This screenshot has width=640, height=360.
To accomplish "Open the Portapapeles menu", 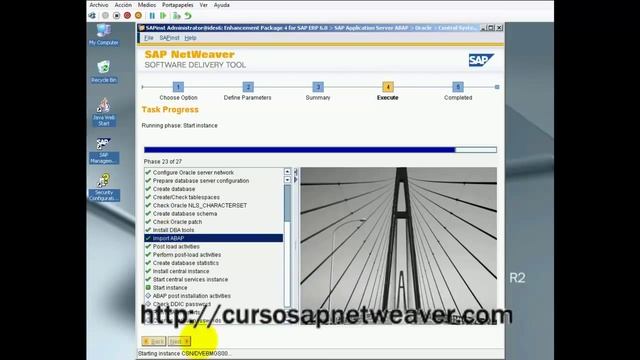I will coord(178,5).
